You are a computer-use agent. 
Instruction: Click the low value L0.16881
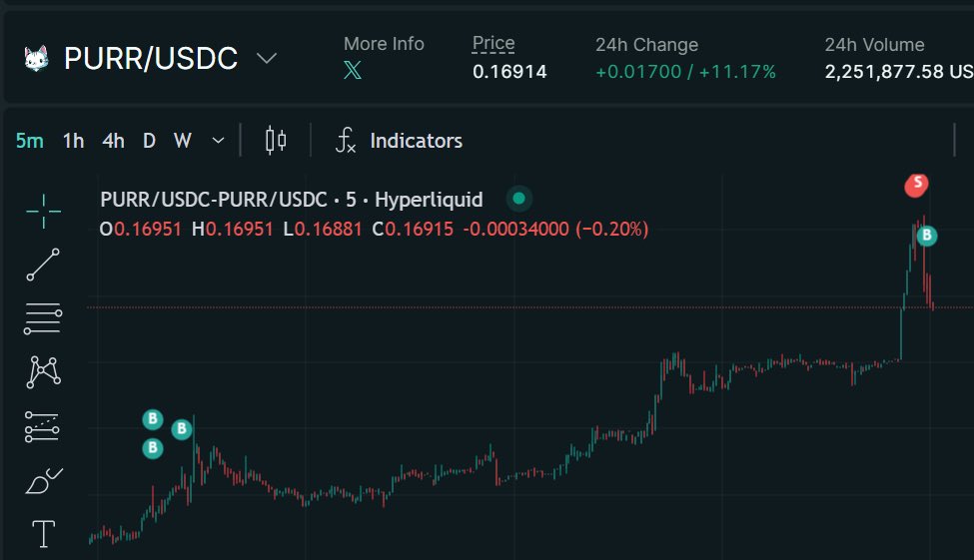(323, 230)
